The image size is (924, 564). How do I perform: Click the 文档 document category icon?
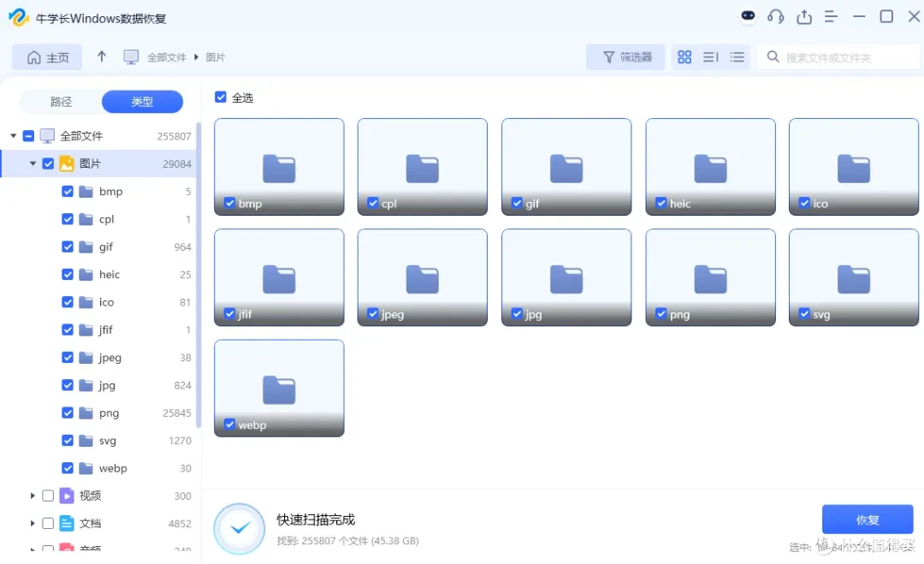pos(67,523)
